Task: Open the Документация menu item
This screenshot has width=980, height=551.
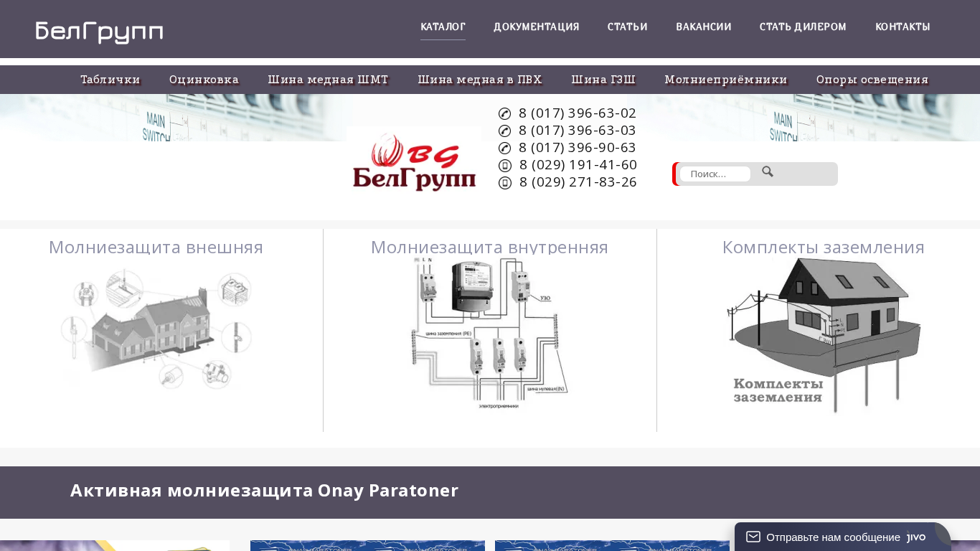Action: [537, 27]
